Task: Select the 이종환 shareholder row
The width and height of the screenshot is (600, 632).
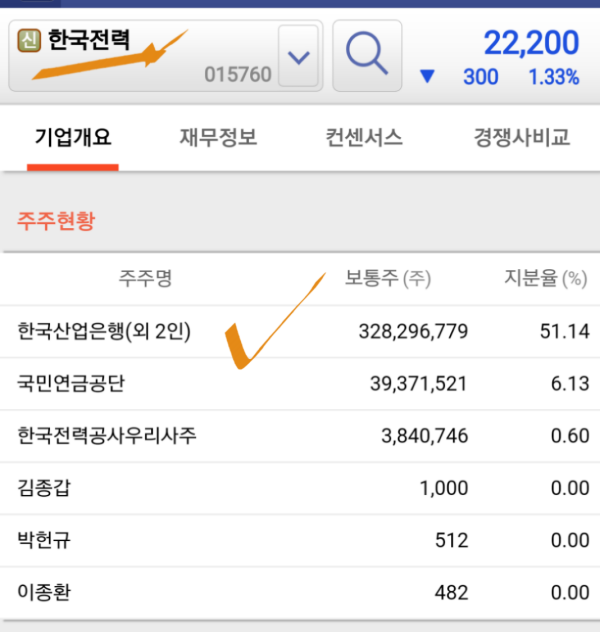Action: [300, 592]
